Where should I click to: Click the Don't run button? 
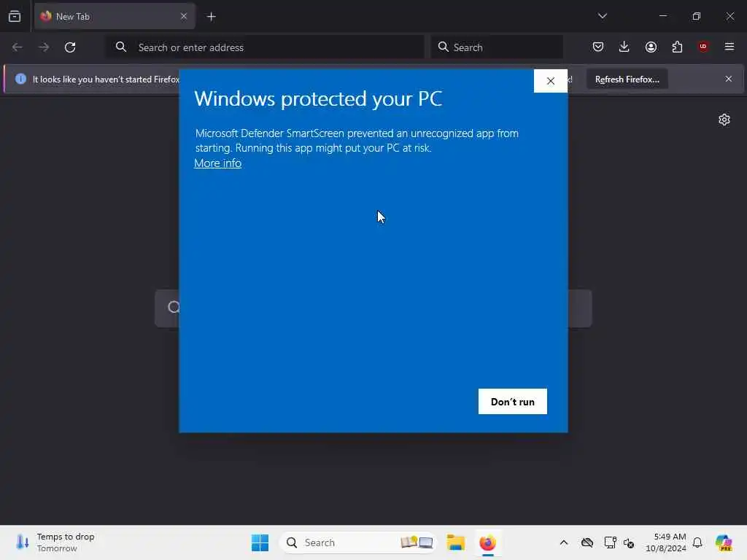pyautogui.click(x=513, y=402)
